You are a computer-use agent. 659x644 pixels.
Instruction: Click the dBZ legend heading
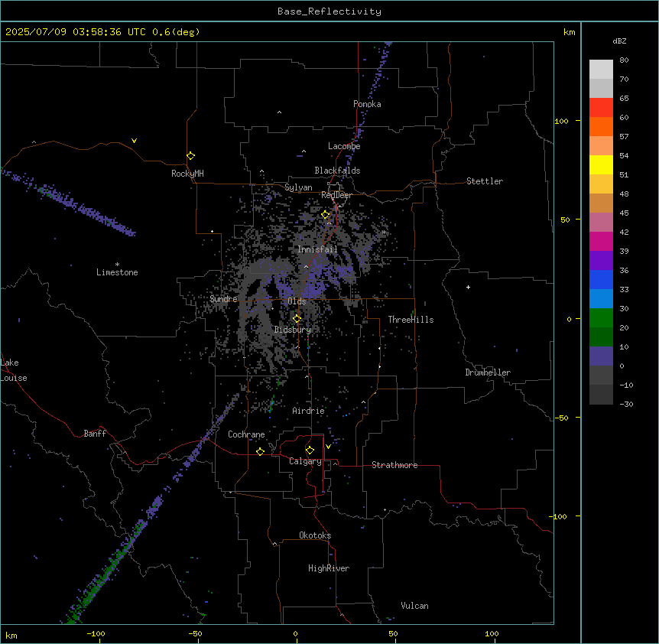pyautogui.click(x=619, y=41)
